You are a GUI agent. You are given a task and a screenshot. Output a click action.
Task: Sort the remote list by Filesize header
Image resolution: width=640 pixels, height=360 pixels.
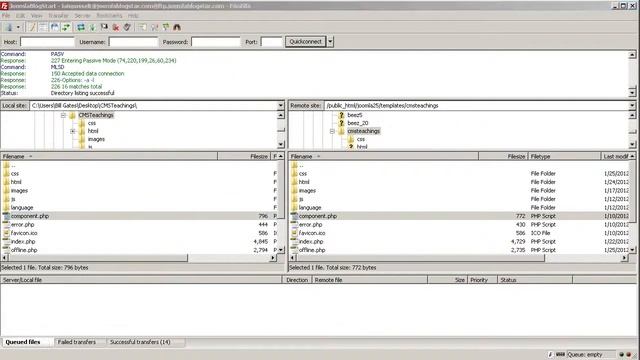(503, 156)
